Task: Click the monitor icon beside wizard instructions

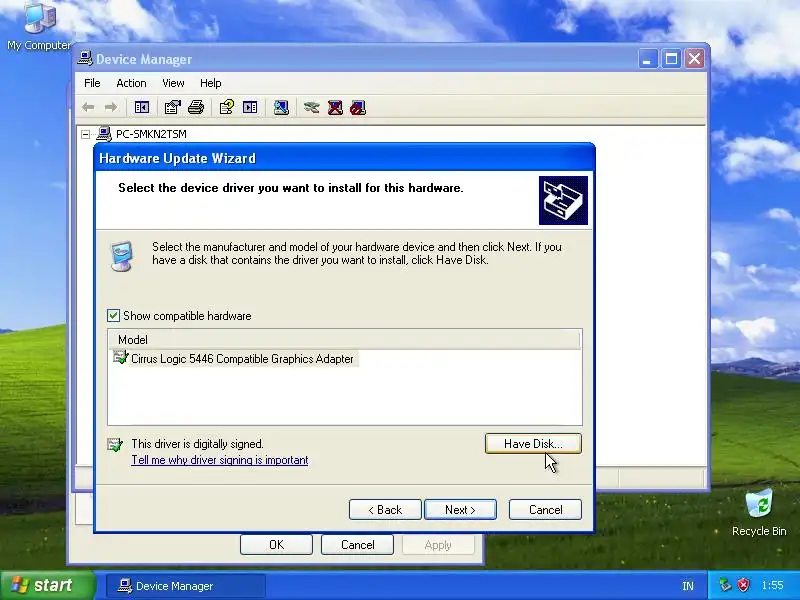Action: 122,256
